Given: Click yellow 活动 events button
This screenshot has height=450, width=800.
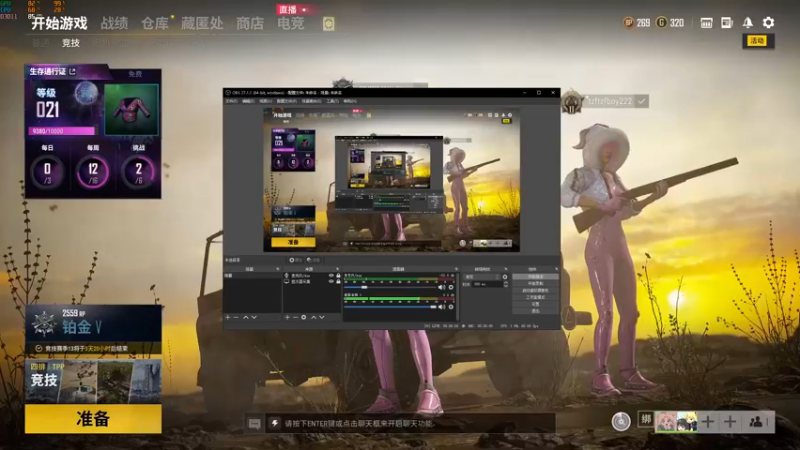Looking at the screenshot, I should pyautogui.click(x=758, y=41).
